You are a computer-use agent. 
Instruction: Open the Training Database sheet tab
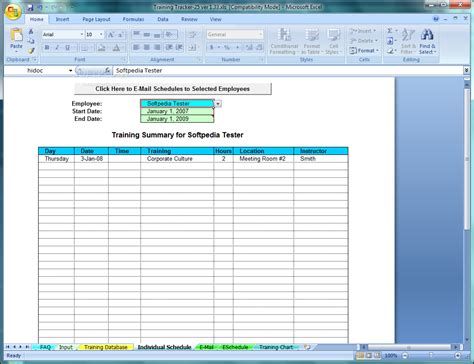click(x=106, y=347)
